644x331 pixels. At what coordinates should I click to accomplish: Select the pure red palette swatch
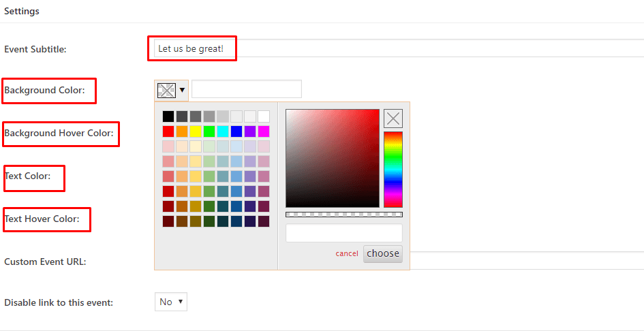pos(168,131)
